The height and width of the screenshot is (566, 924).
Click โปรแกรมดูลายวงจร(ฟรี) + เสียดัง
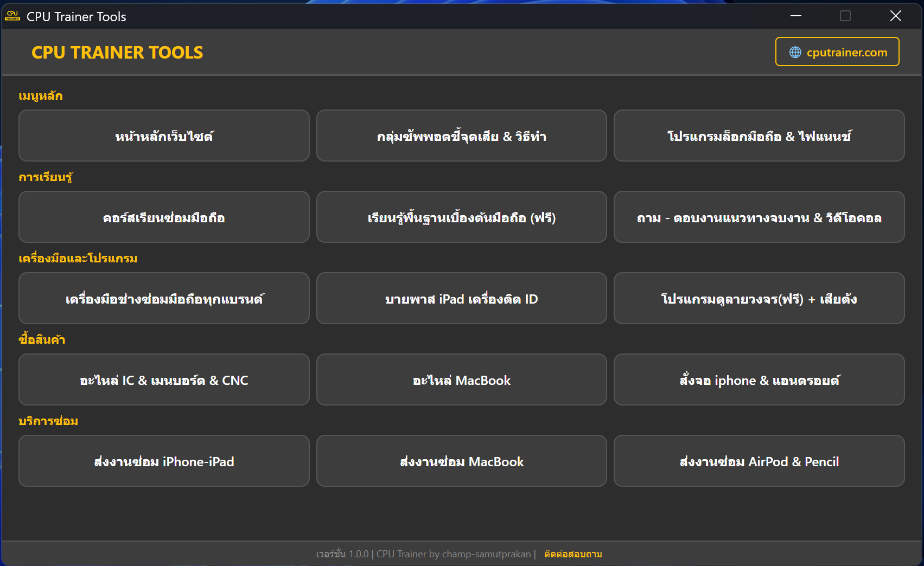(x=759, y=298)
